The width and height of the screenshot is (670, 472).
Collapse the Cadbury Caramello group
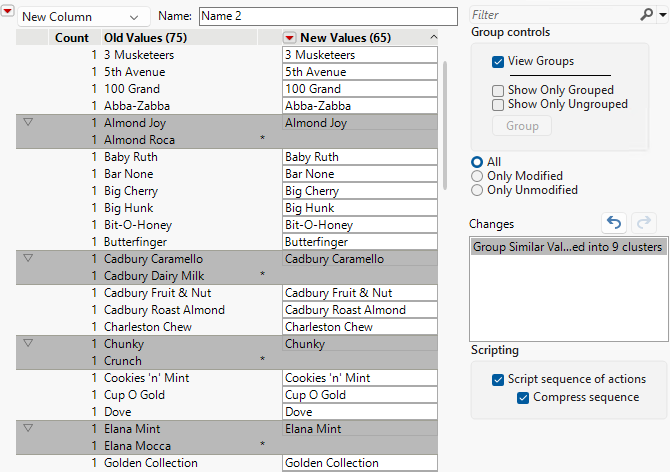click(x=28, y=258)
